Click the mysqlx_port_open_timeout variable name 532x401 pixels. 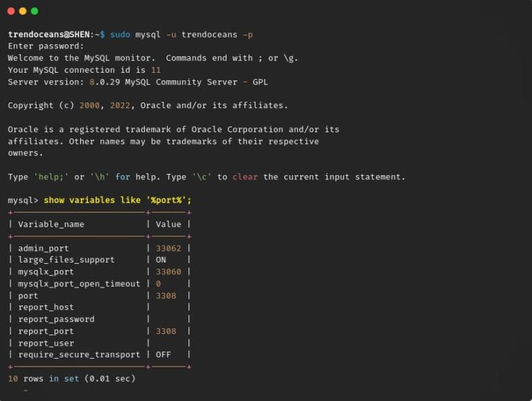(x=79, y=283)
